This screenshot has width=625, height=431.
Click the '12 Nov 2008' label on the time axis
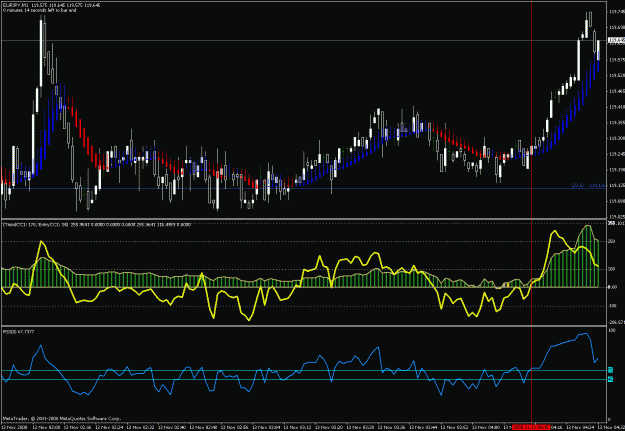[x=13, y=427]
